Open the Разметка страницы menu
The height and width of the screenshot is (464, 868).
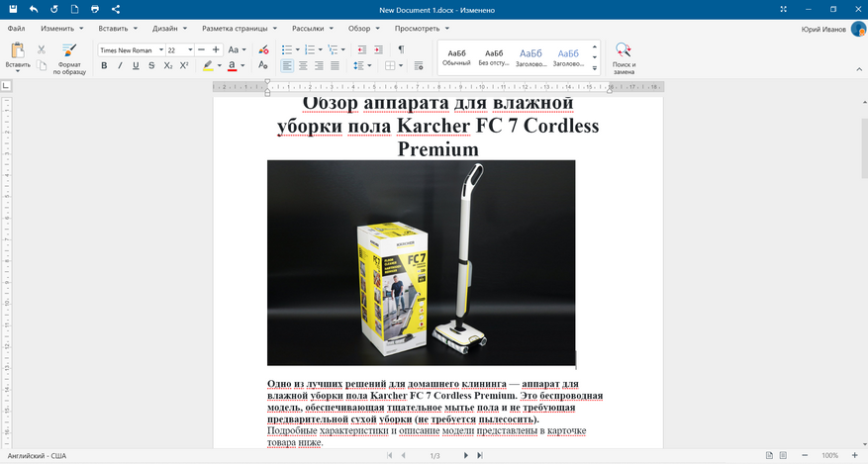239,29
